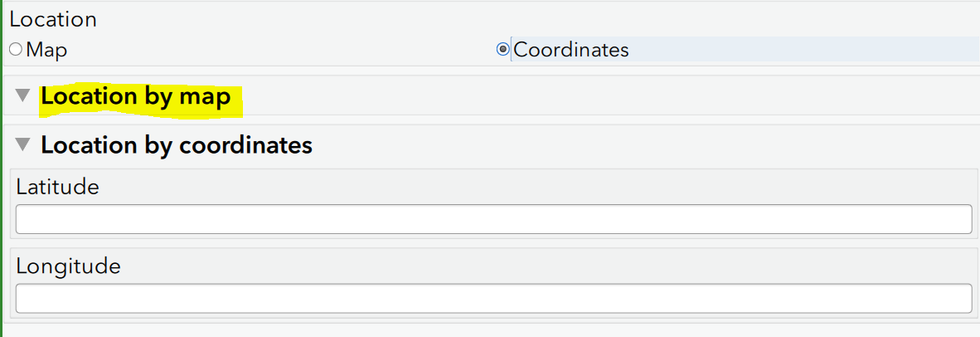Click the blank bar right of Location by coordinates

(643, 145)
